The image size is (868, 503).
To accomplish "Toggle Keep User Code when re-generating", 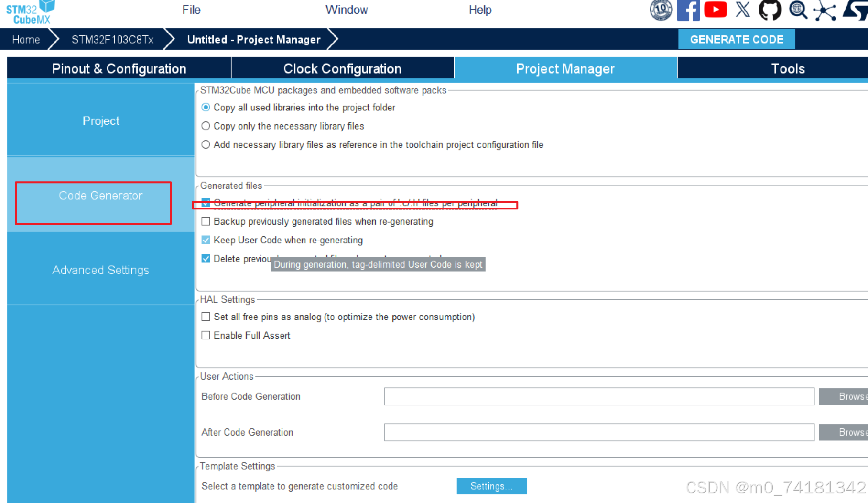I will click(x=206, y=240).
